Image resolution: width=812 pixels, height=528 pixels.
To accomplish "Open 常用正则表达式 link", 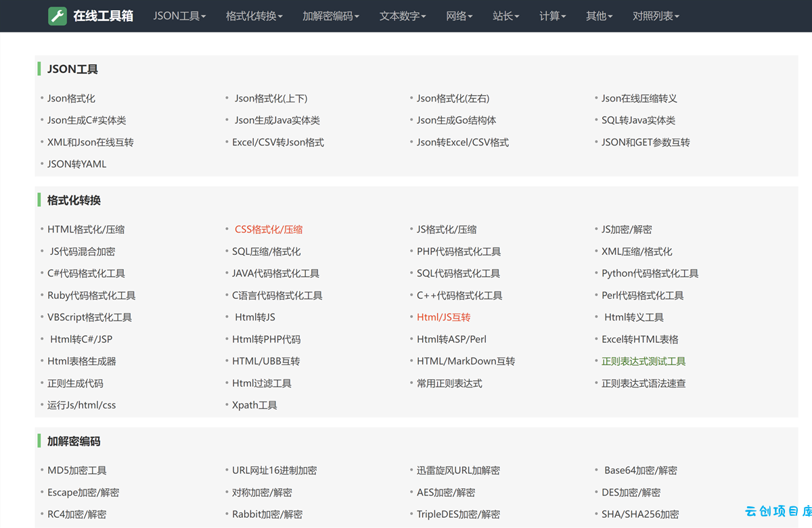I will 449,383.
